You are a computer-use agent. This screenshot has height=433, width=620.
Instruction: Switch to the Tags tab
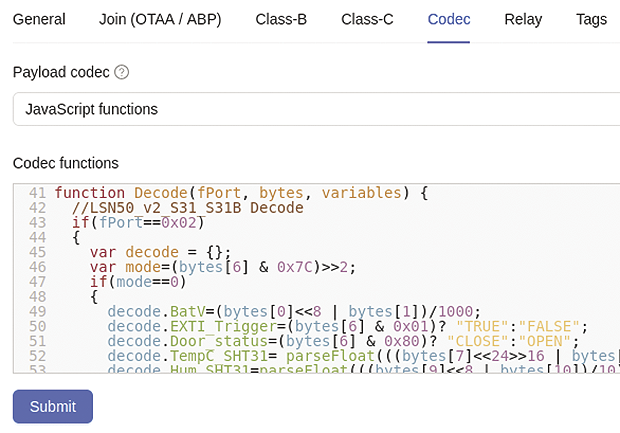(x=591, y=19)
